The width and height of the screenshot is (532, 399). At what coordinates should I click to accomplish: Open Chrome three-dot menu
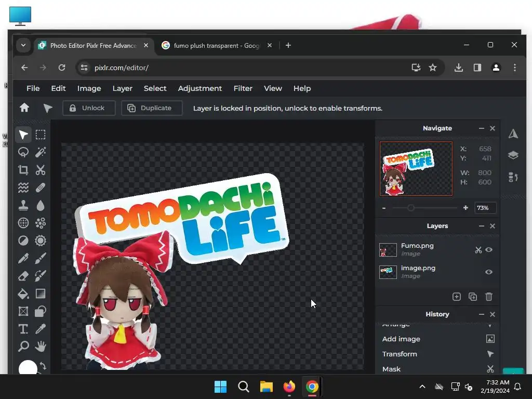tap(515, 68)
